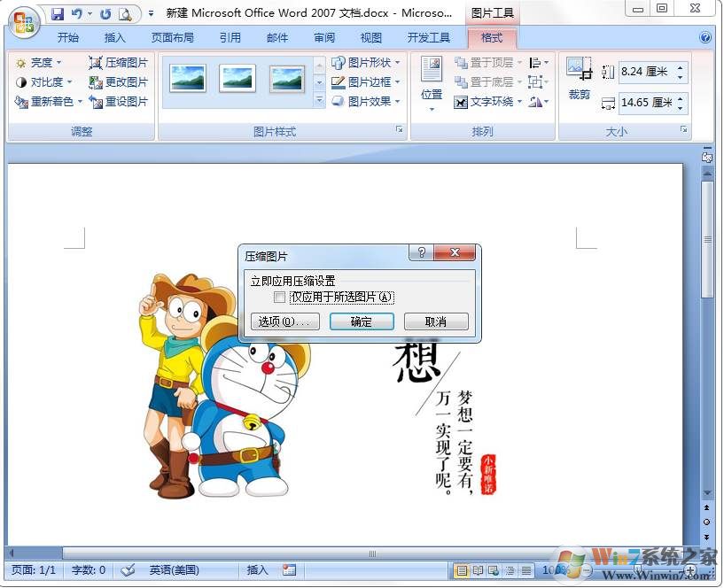Switch to Print Layout view in status bar
724x588 pixels.
461,570
